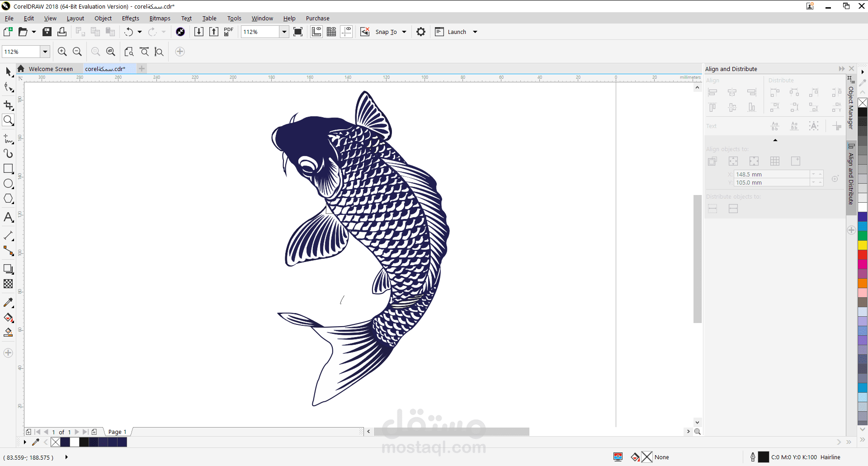The width and height of the screenshot is (868, 466).
Task: Click the Snap To button
Action: pos(387,32)
